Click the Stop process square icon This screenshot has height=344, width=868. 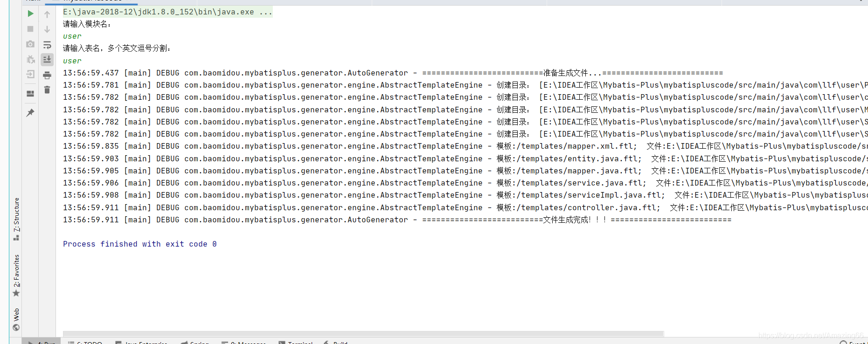pos(30,29)
